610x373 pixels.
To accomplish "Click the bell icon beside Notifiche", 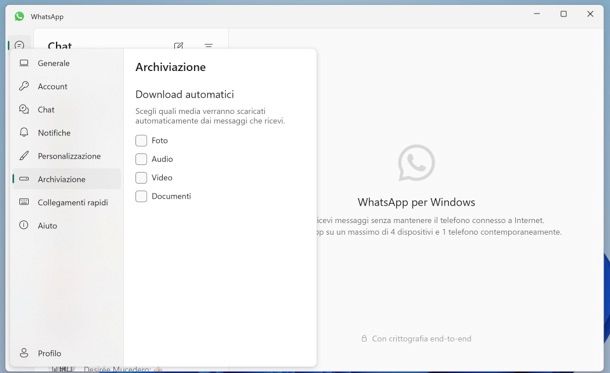I will tap(24, 132).
